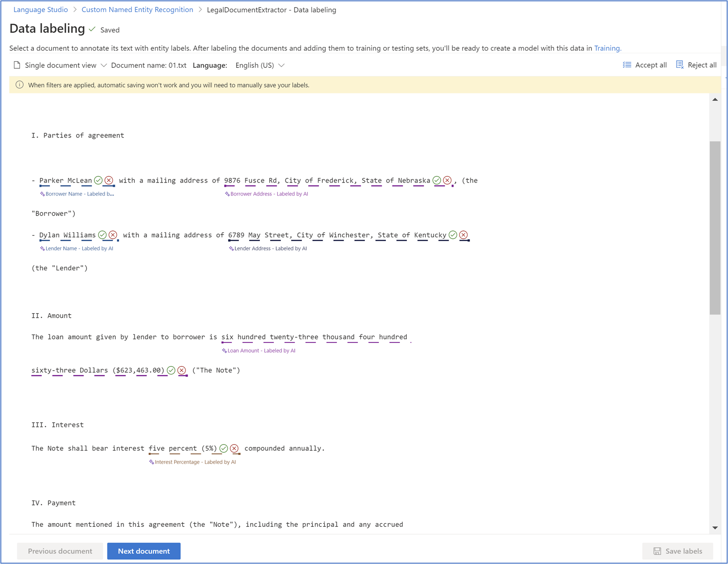The image size is (728, 564).
Task: Click the scroll down arrow of the document
Action: [715, 528]
